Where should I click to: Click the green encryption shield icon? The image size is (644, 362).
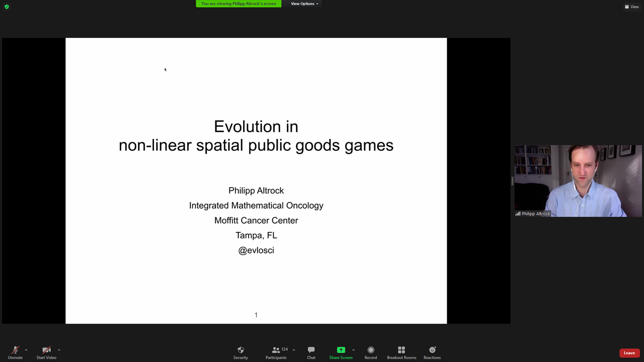point(7,7)
